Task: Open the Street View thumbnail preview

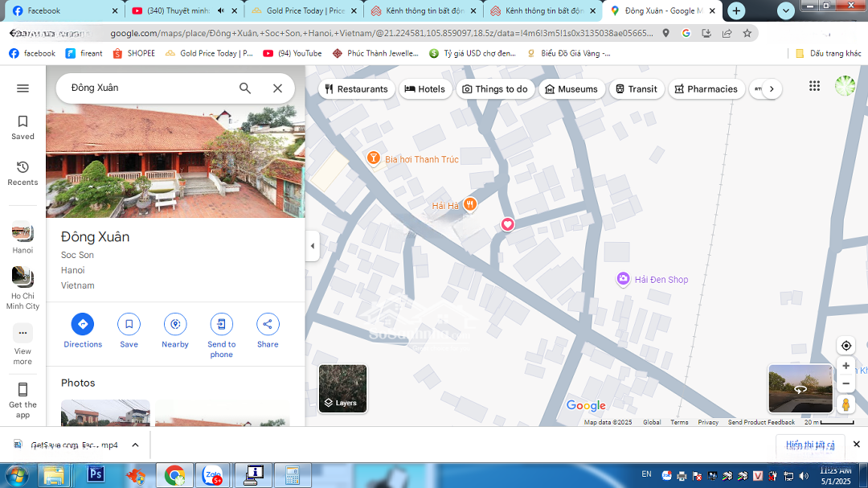Action: [x=800, y=388]
